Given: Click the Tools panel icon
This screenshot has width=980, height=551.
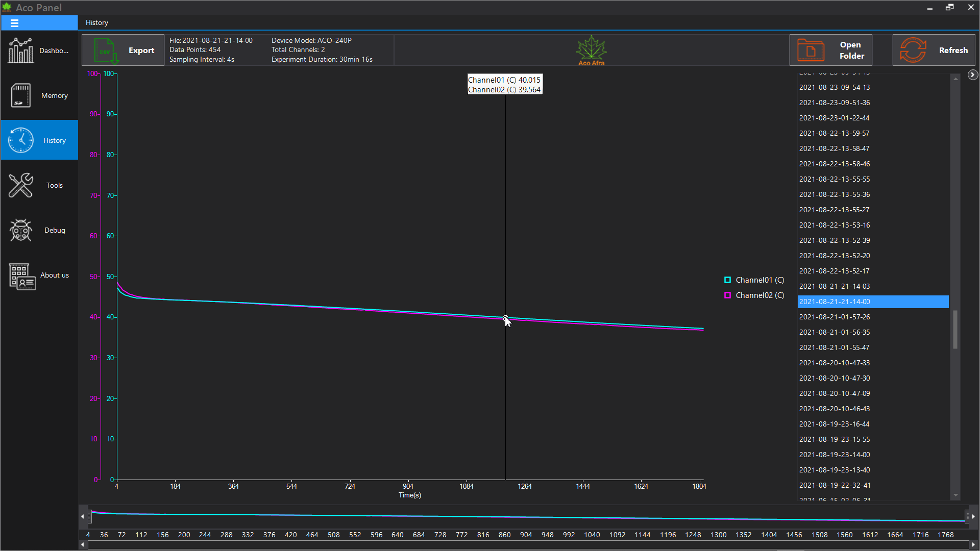Looking at the screenshot, I should [x=20, y=185].
